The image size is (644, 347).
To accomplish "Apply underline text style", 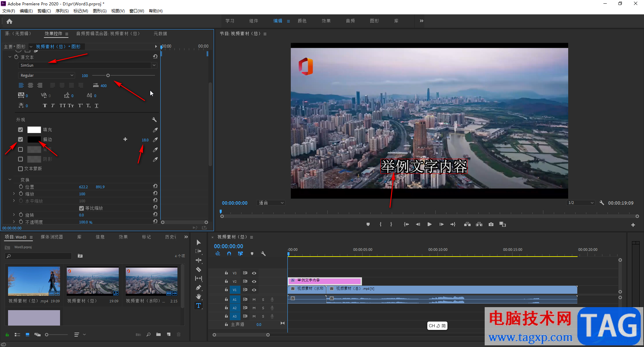I will coord(97,106).
